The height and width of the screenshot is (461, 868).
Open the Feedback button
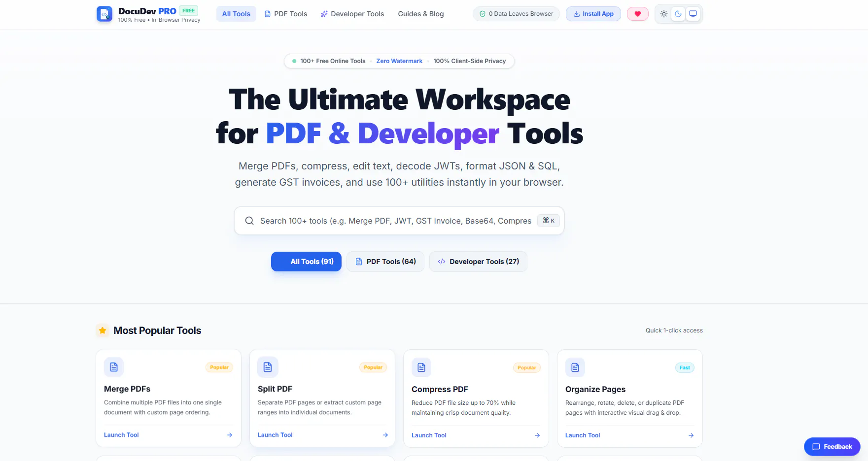(832, 447)
